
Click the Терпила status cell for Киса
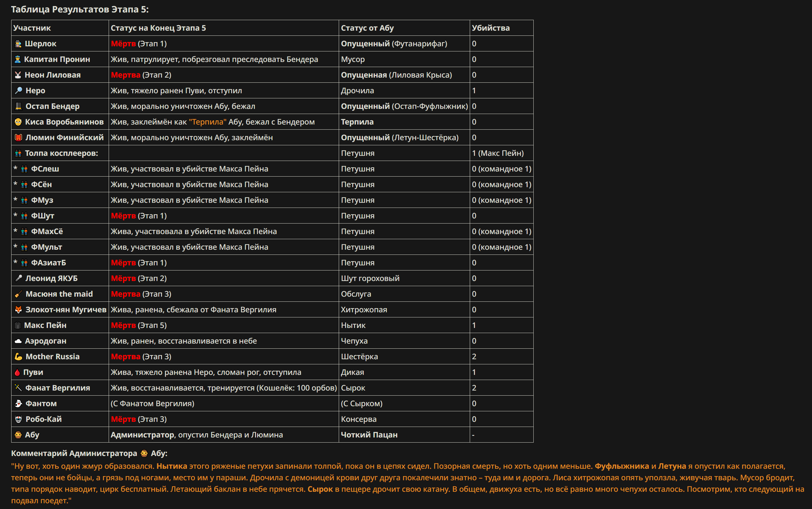(x=404, y=122)
